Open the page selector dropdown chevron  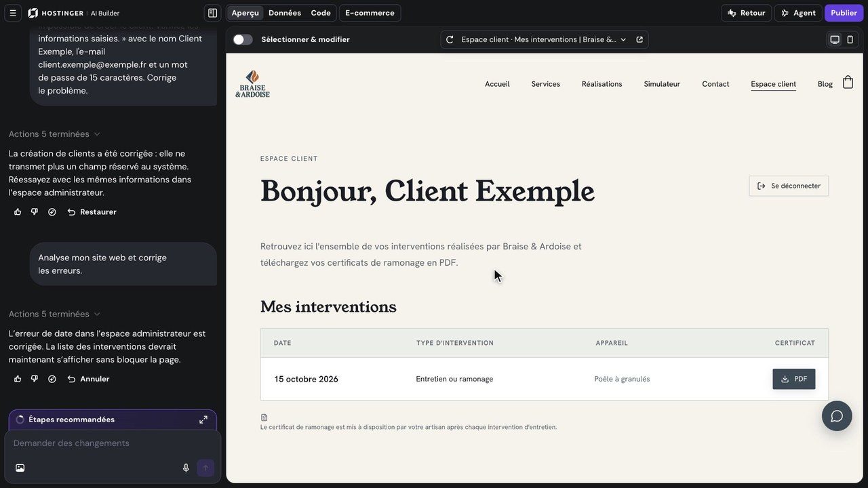[x=623, y=39]
